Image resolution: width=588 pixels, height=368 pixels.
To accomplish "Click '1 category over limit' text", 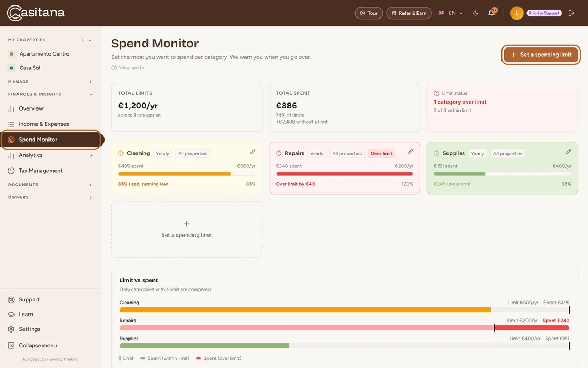I will 460,102.
